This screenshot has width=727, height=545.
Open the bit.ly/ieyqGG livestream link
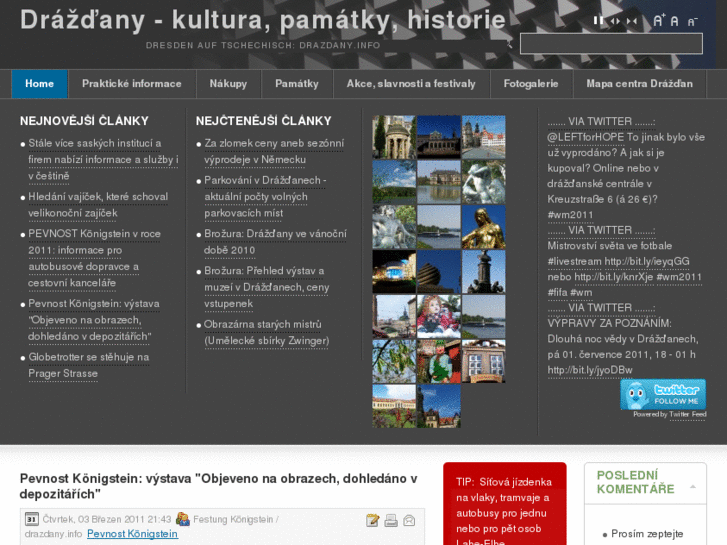tap(647, 262)
